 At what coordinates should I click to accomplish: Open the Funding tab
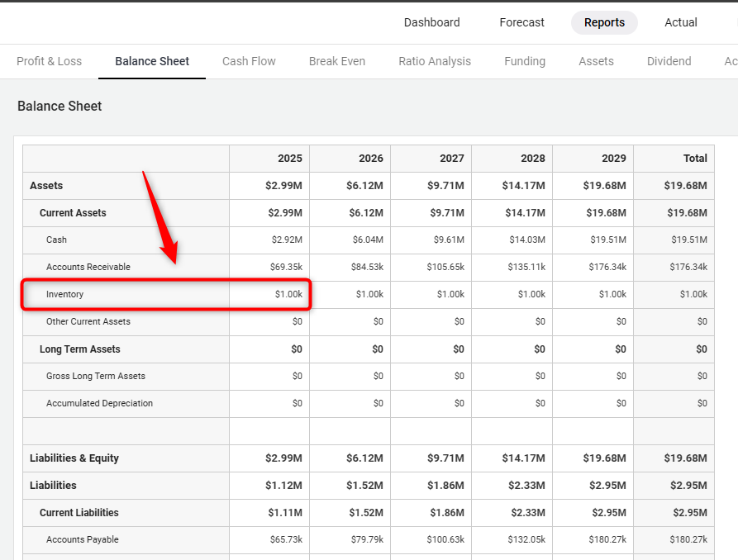pyautogui.click(x=525, y=61)
